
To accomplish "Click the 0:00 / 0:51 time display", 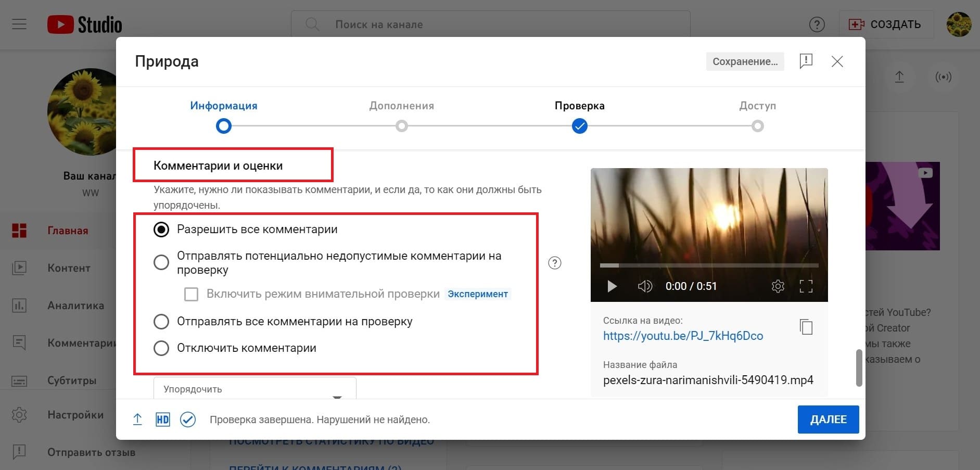I will click(x=691, y=286).
